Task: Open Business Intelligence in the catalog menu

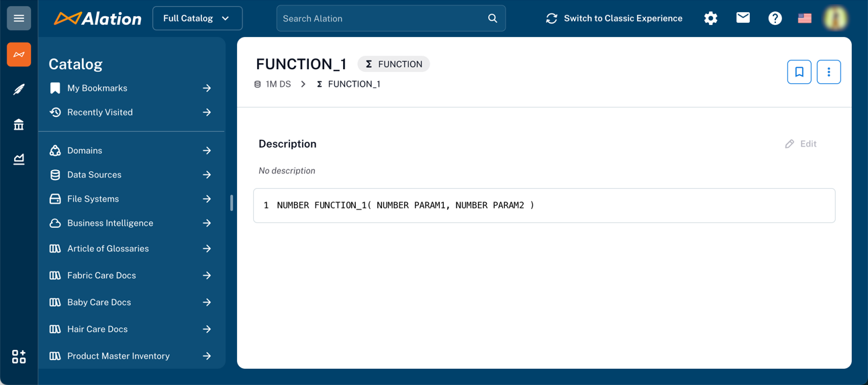Action: (110, 223)
